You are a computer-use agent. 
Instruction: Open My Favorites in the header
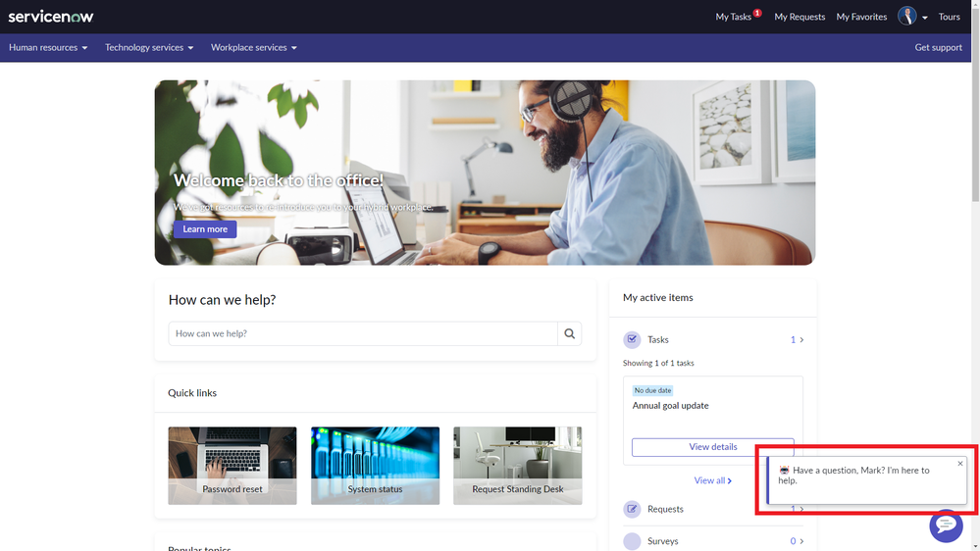point(861,17)
